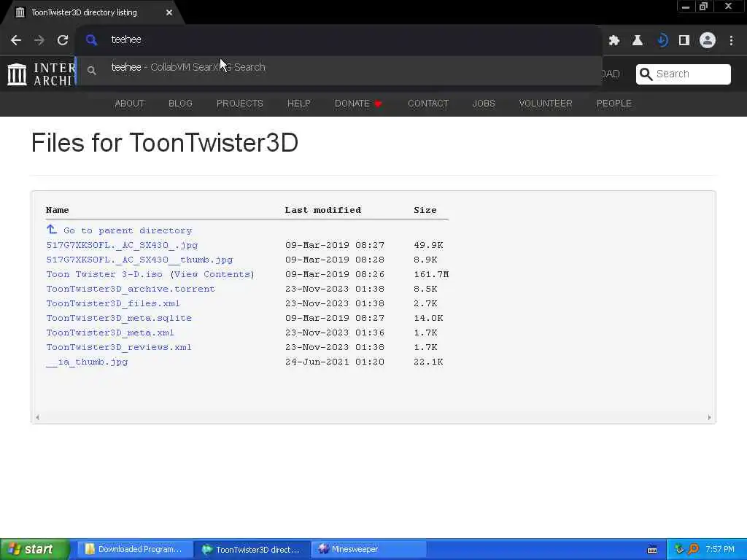Open __ia_thumb.jpg file link
Screen dimensions: 747x560
click(87, 362)
